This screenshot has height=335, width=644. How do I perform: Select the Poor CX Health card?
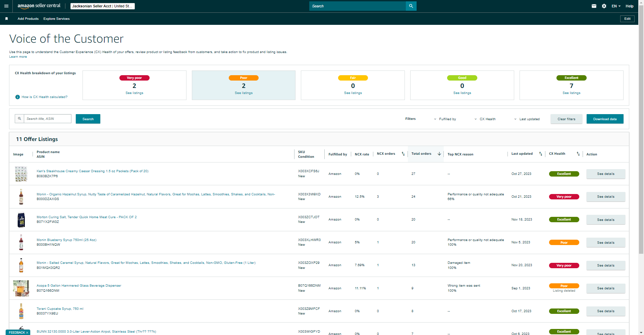[x=244, y=85]
